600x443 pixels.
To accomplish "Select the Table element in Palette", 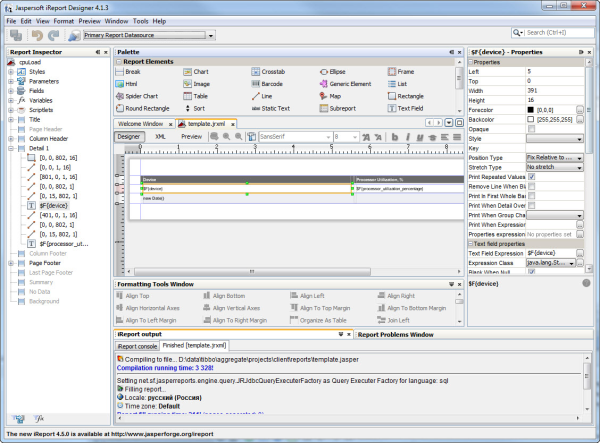I will (x=196, y=96).
